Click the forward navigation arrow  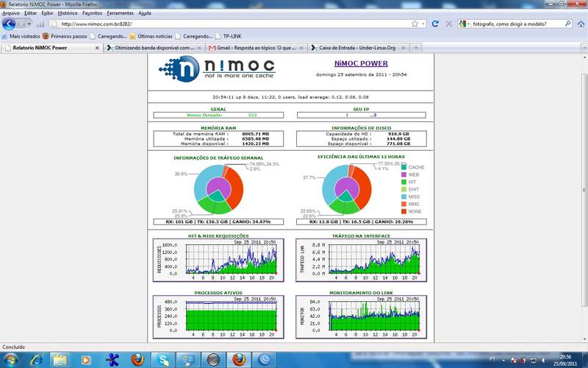[x=23, y=24]
